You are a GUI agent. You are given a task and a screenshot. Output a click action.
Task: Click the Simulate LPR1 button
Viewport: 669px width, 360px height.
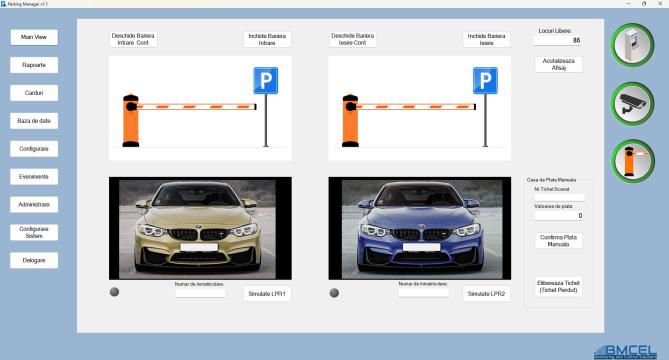coord(267,294)
